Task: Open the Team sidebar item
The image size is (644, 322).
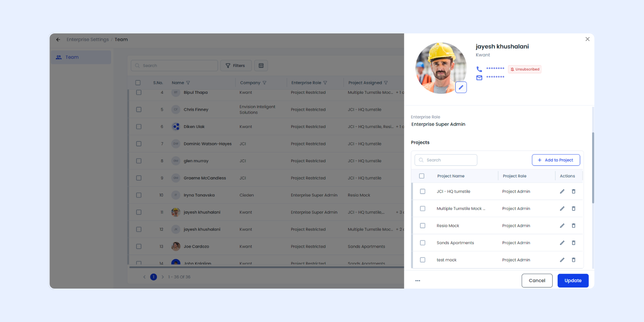Action: coord(81,57)
